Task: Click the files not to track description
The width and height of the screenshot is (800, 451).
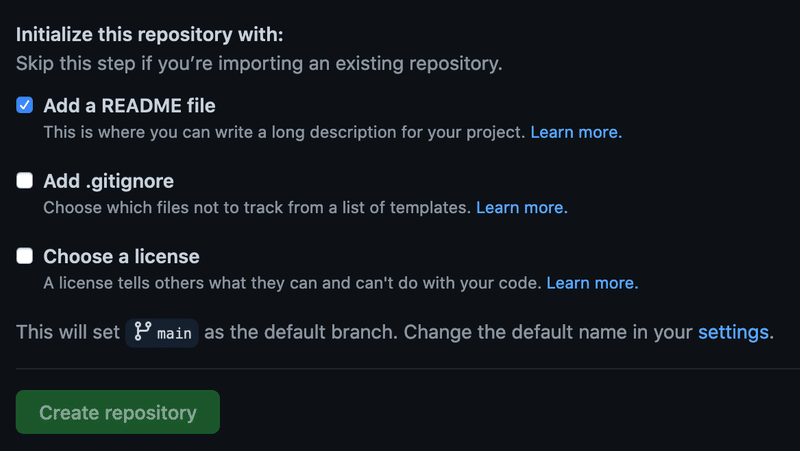Action: tap(256, 208)
